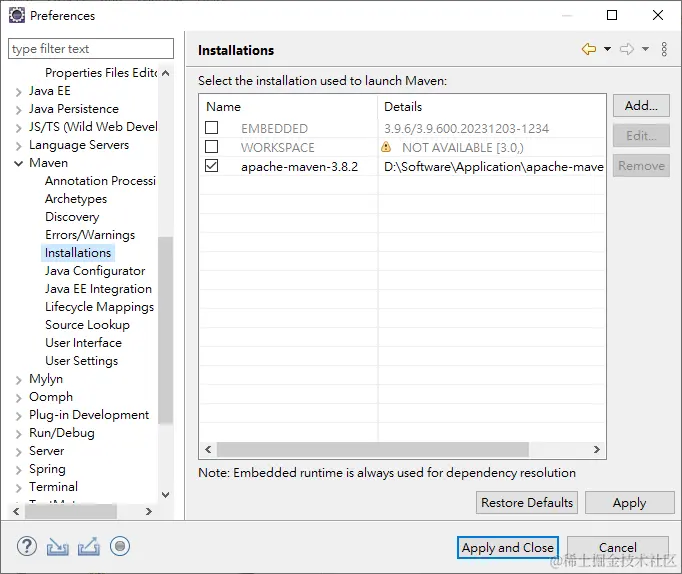Click the import preferences icon
This screenshot has width=682, height=574.
tap(57, 547)
